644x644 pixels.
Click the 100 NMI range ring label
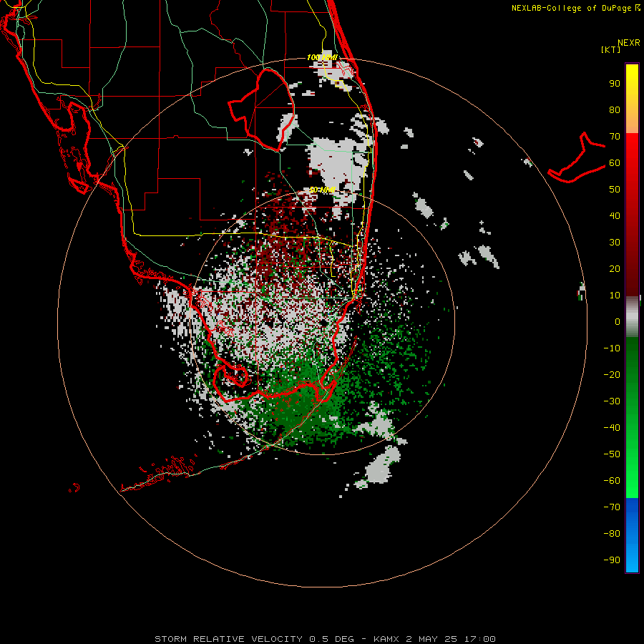click(322, 57)
